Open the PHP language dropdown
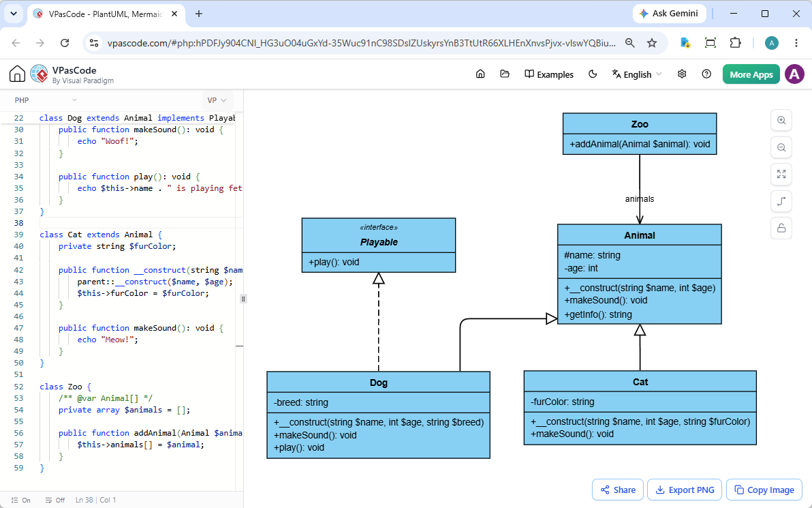 click(x=46, y=100)
